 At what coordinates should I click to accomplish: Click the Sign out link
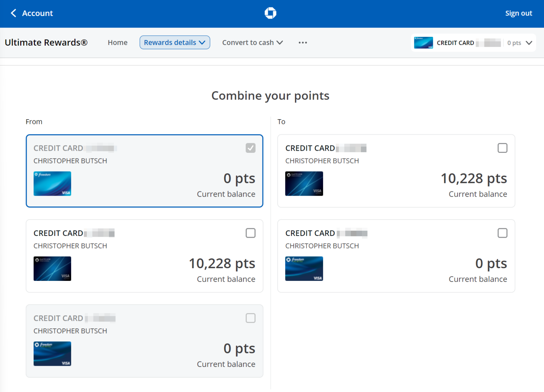pyautogui.click(x=518, y=13)
